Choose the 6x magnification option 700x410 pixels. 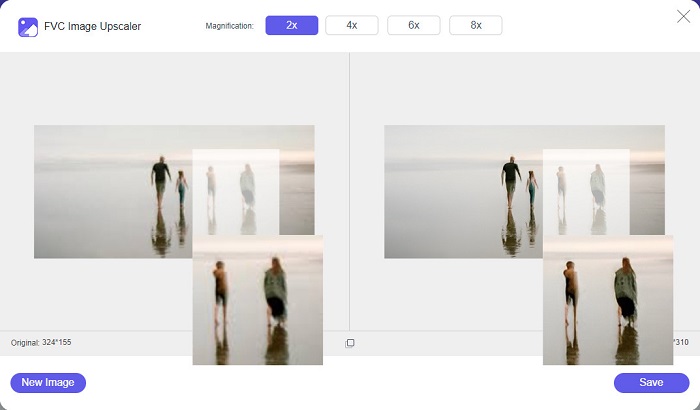point(414,26)
